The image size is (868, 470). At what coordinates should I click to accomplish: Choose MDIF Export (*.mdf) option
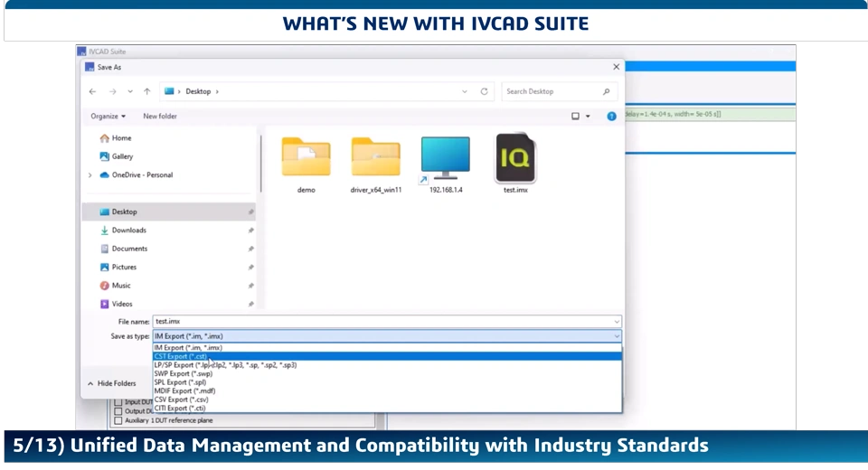[x=387, y=390]
